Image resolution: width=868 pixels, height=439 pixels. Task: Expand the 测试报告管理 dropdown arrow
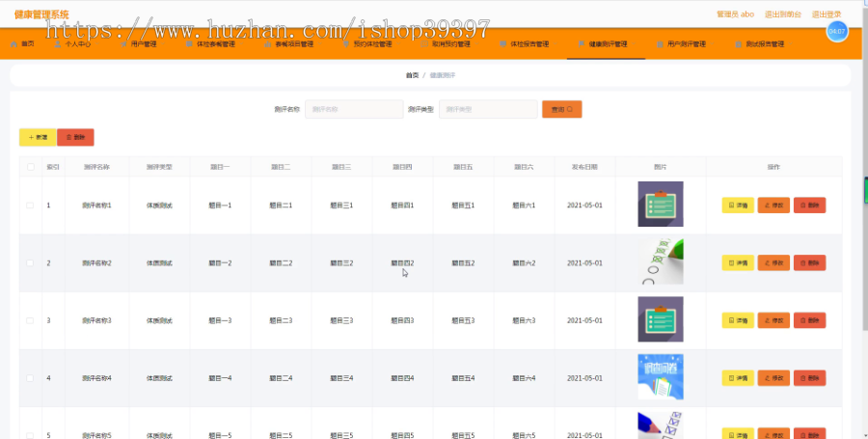click(789, 43)
